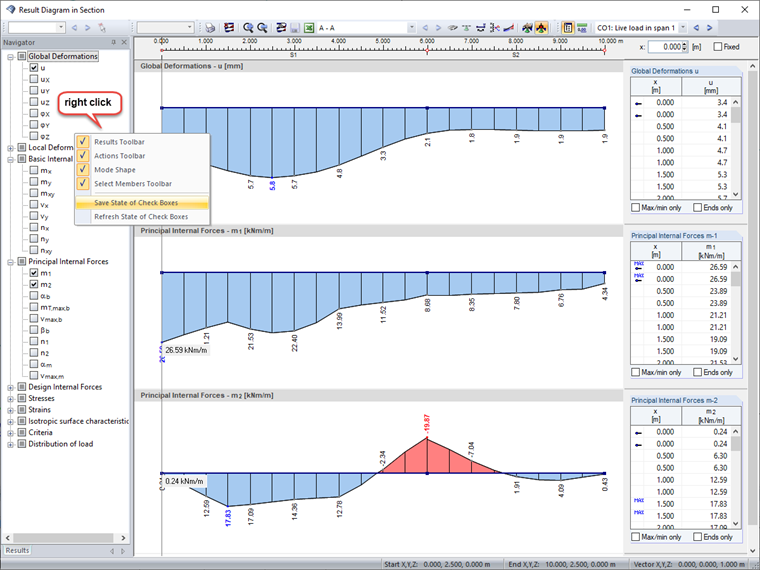Close the Navigator panel

[x=124, y=43]
